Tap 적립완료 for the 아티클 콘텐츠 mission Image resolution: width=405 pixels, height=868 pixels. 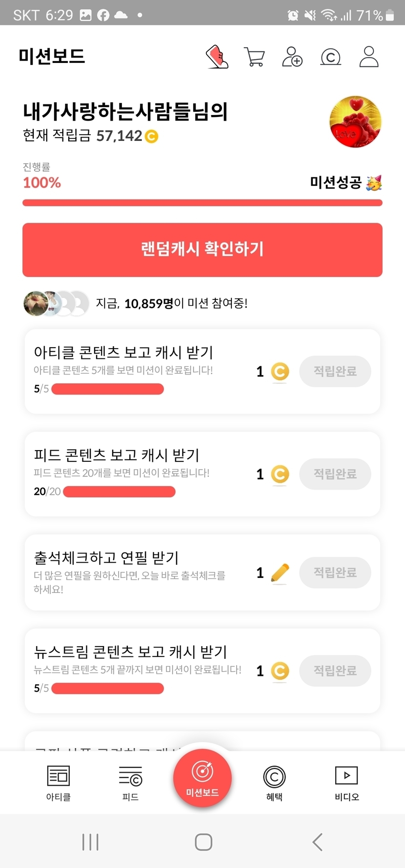click(x=335, y=372)
